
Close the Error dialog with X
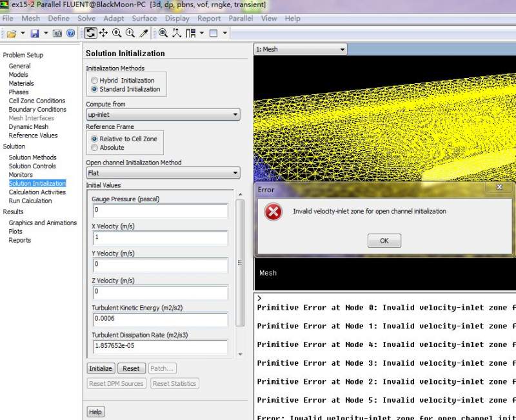coord(499,187)
